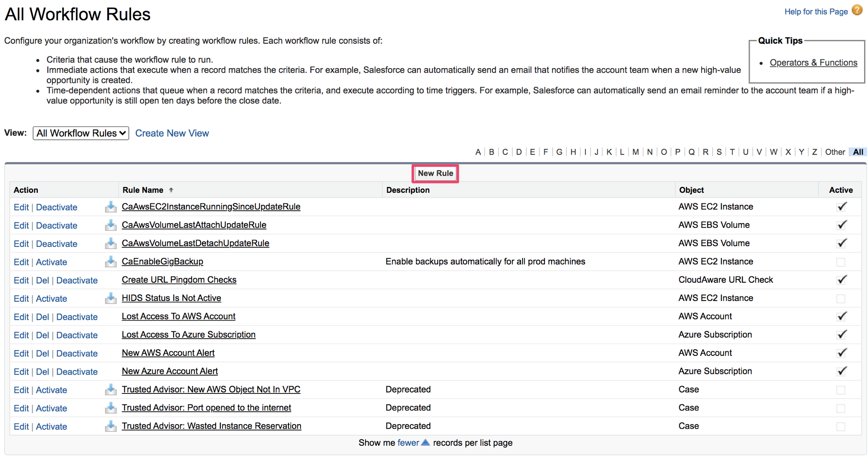Click managed package icon beside CaAwsEC2InstanceRunningSinceUpdateRule
868x459 pixels.
(111, 207)
